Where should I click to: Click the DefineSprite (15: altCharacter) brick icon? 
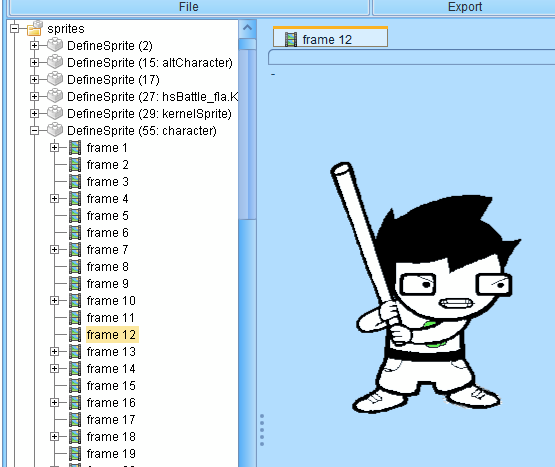point(55,62)
